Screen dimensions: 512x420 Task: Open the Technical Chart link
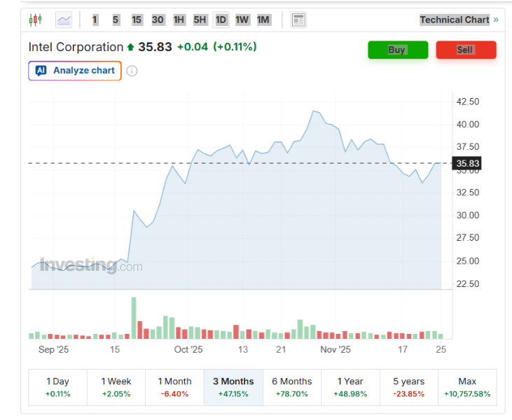[x=454, y=20]
